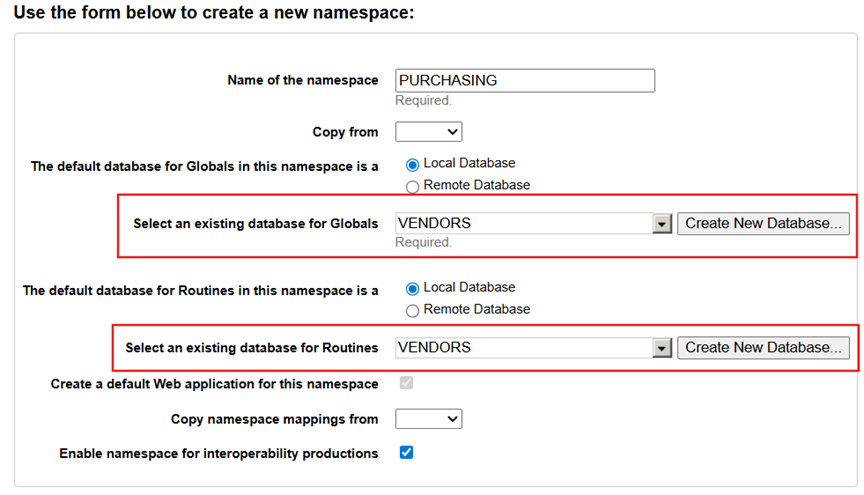Click the namespace name input field
Image resolution: width=864 pixels, height=495 pixels.
[x=525, y=81]
